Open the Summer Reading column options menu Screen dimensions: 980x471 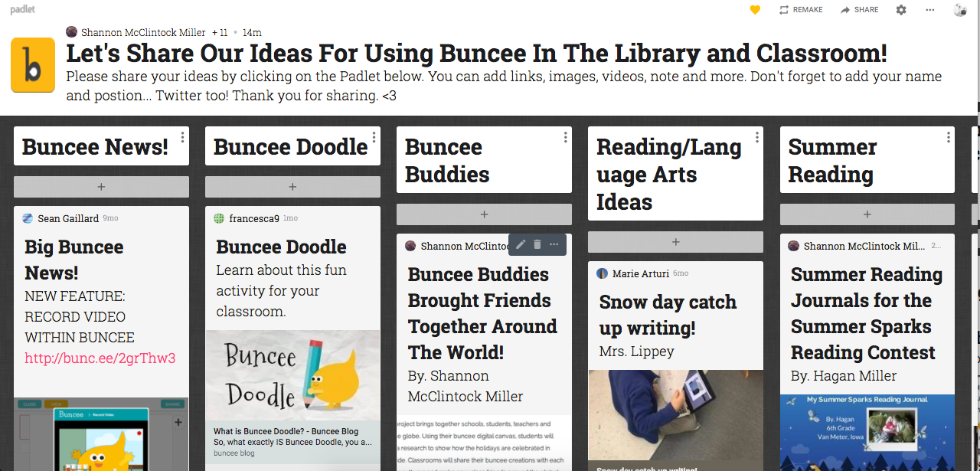point(948,136)
